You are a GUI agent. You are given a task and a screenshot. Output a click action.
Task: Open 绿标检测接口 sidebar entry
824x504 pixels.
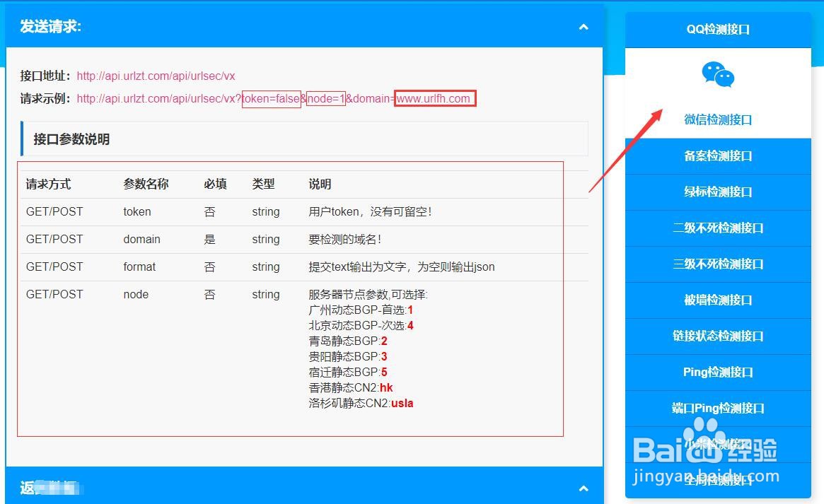point(718,192)
